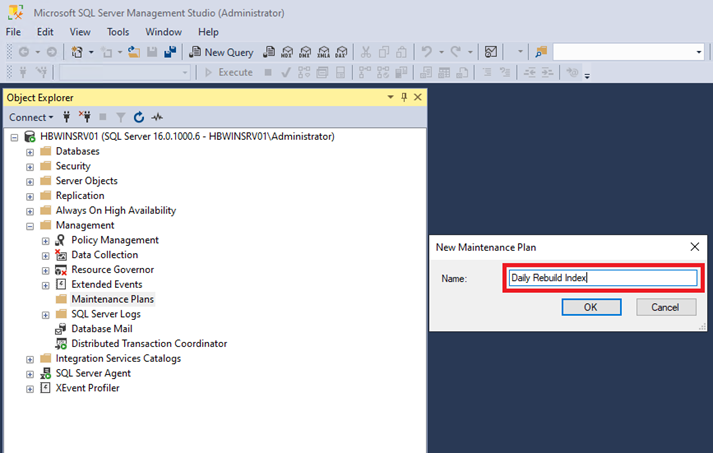The height and width of the screenshot is (453, 713).
Task: Select the Database Mail node
Action: (101, 329)
